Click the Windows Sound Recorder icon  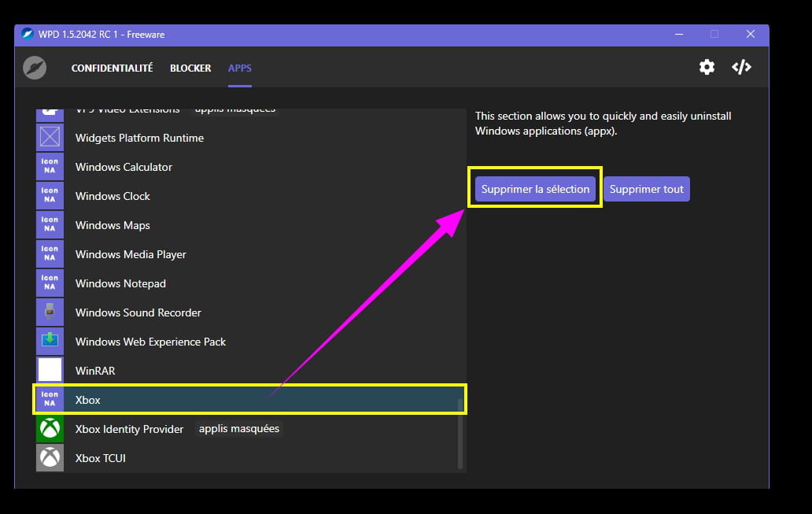pos(50,312)
